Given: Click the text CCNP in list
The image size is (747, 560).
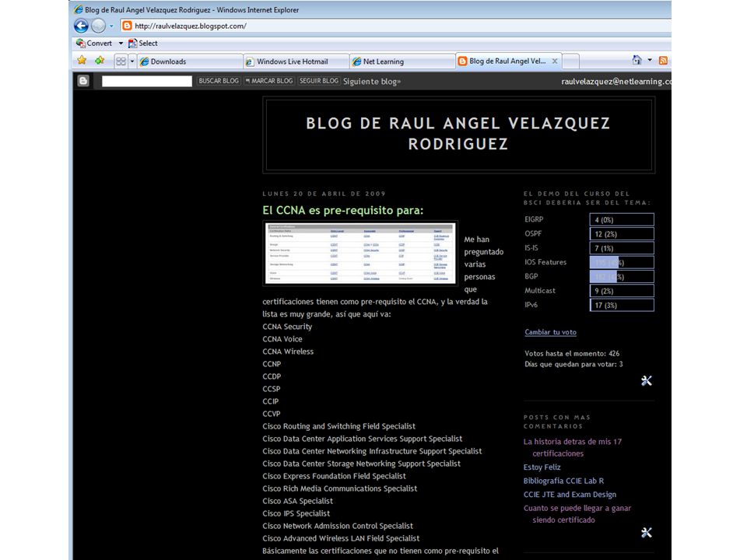Looking at the screenshot, I should (272, 364).
